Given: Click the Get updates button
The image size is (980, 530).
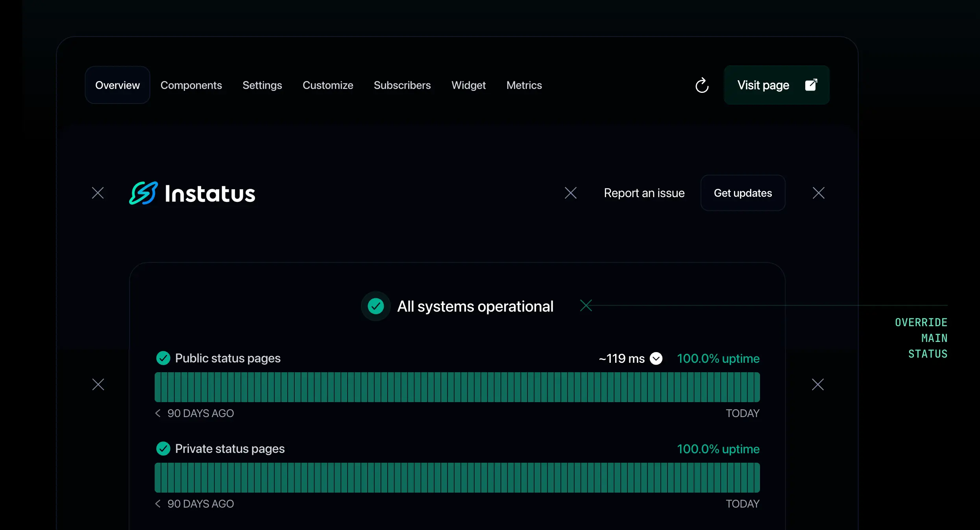Looking at the screenshot, I should pyautogui.click(x=742, y=193).
